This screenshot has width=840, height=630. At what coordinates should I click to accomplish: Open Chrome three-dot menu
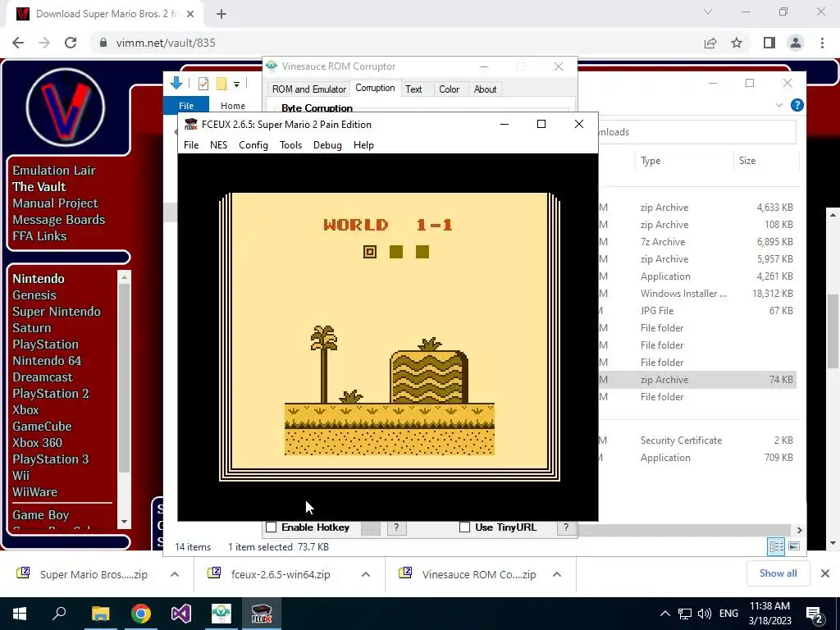coord(822,43)
